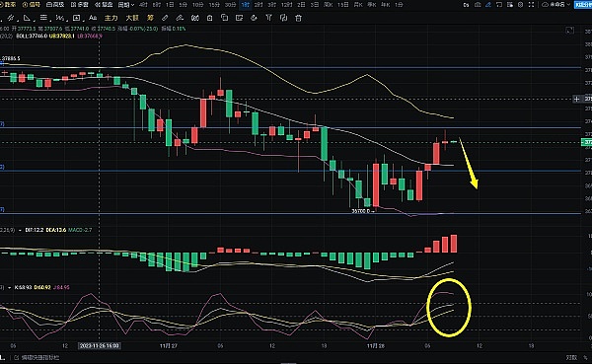Screen dimensions: 592x364
Task: Switch to the 1日 timeframe
Action: click(x=170, y=5)
